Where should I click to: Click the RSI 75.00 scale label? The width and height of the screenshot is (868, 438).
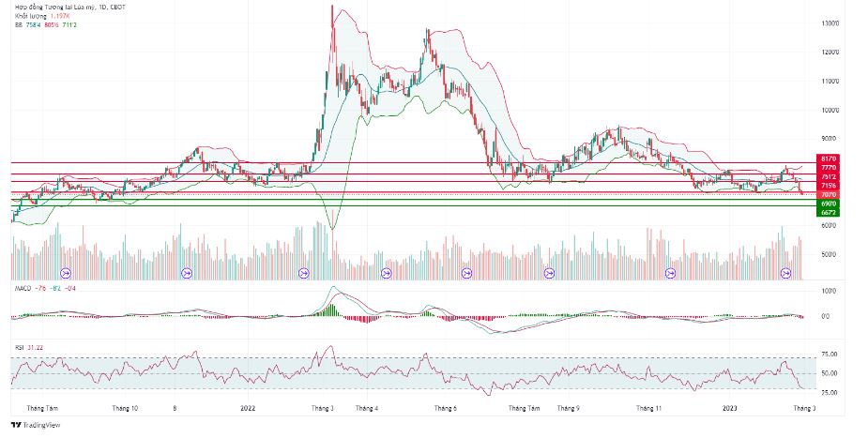[x=830, y=354]
